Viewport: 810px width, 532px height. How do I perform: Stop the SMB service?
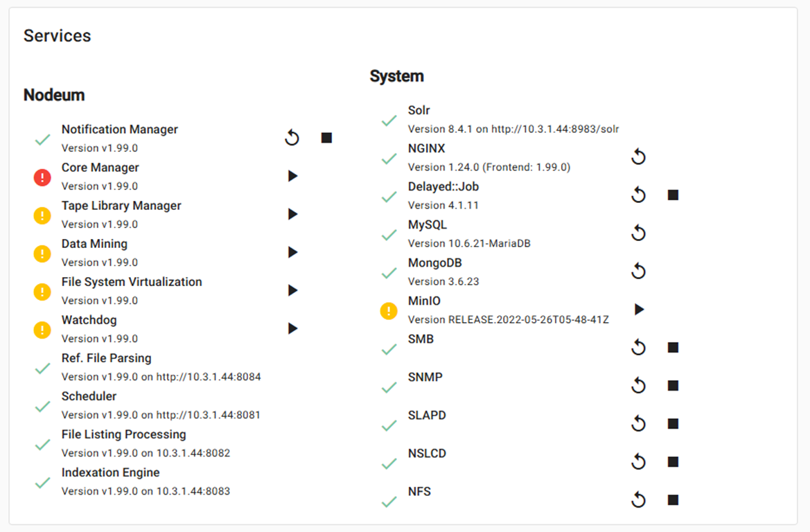pyautogui.click(x=672, y=348)
